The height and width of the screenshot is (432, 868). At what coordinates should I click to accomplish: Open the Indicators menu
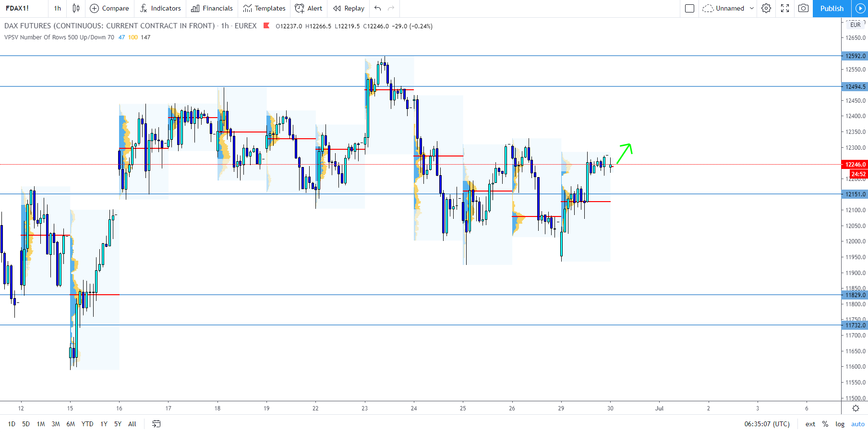point(160,8)
